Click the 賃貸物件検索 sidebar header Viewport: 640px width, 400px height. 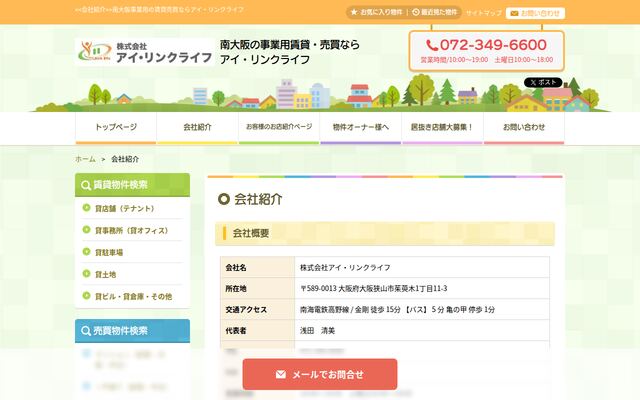132,185
